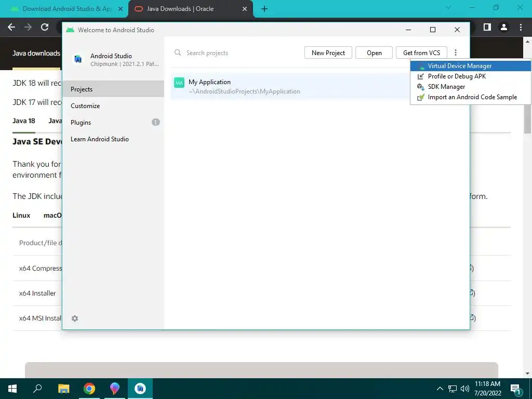Close the Download Android Studio browser tab

(120, 9)
